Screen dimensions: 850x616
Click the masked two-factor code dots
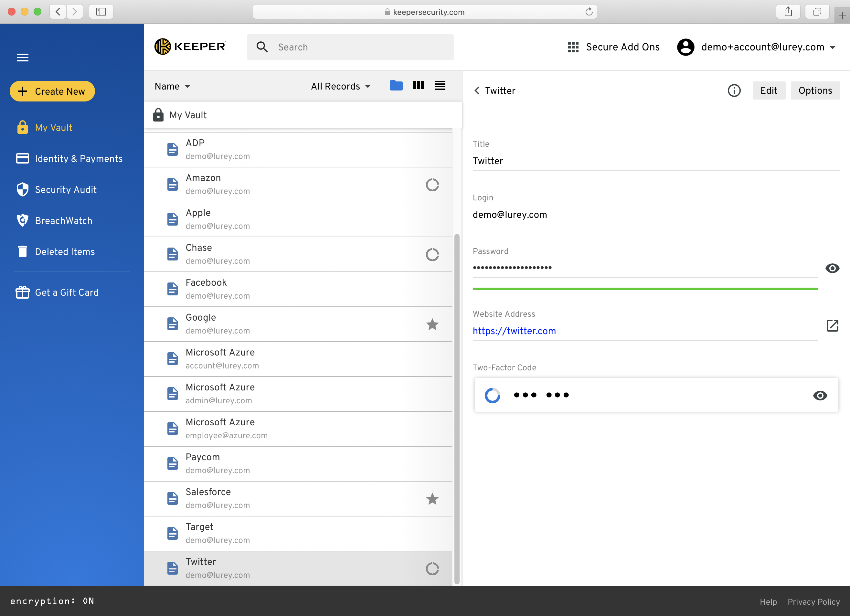click(x=541, y=395)
